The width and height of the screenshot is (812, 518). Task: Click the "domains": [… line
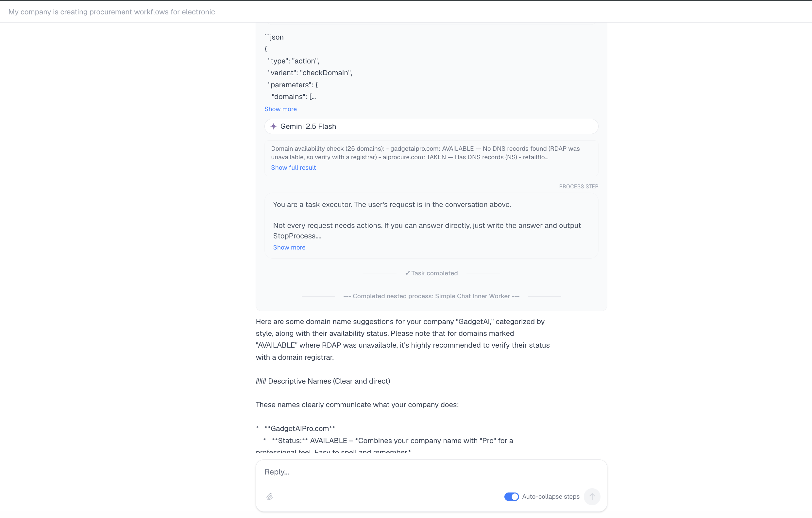click(x=294, y=97)
